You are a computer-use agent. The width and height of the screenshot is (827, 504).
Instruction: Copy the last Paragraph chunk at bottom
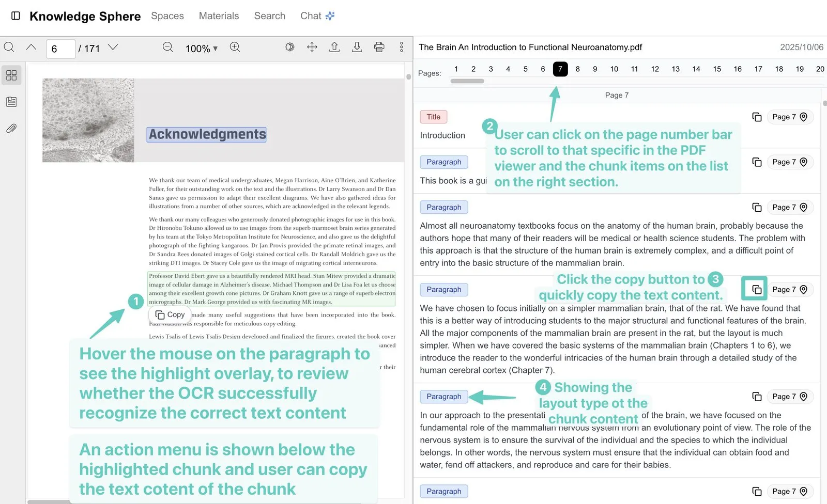[757, 492]
